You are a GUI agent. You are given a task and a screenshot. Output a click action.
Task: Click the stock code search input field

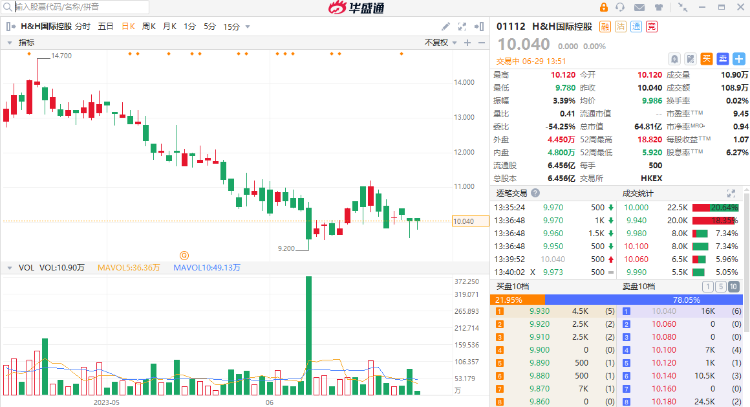point(81,7)
